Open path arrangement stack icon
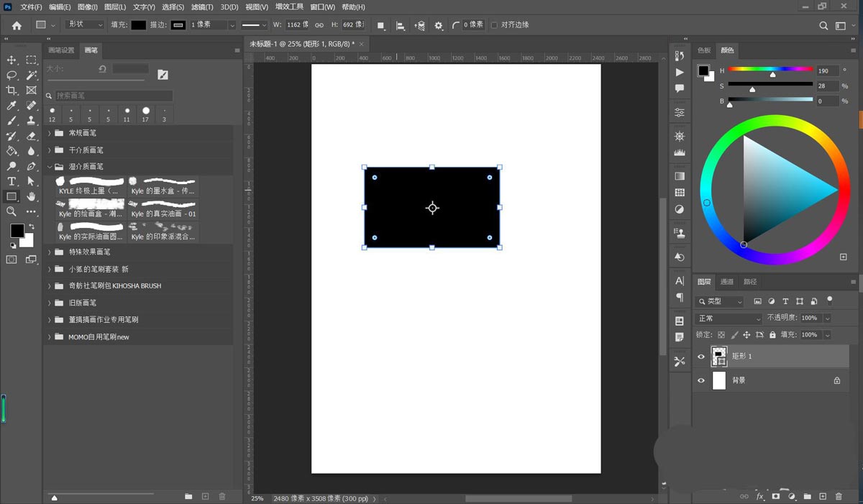Screen dimensions: 863x504 pyautogui.click(x=420, y=25)
